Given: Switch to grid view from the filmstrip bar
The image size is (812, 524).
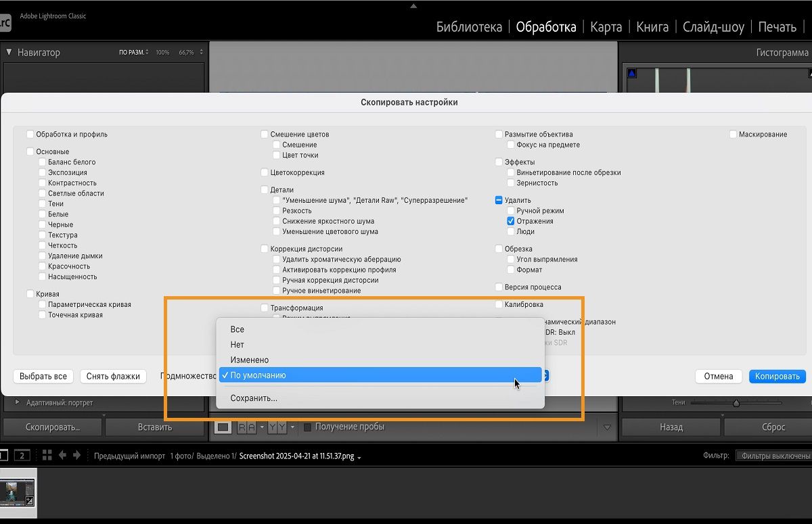Looking at the screenshot, I should (47, 455).
